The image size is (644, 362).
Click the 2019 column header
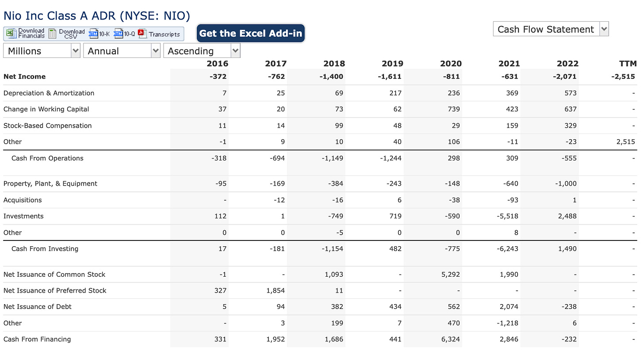pyautogui.click(x=392, y=64)
